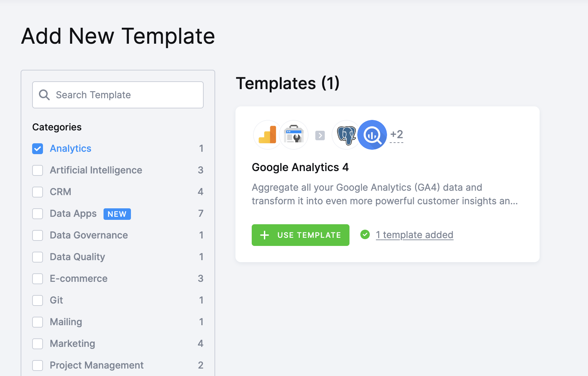Screen dimensions: 588x376
Task: Open the "1 template added" link
Action: point(414,235)
